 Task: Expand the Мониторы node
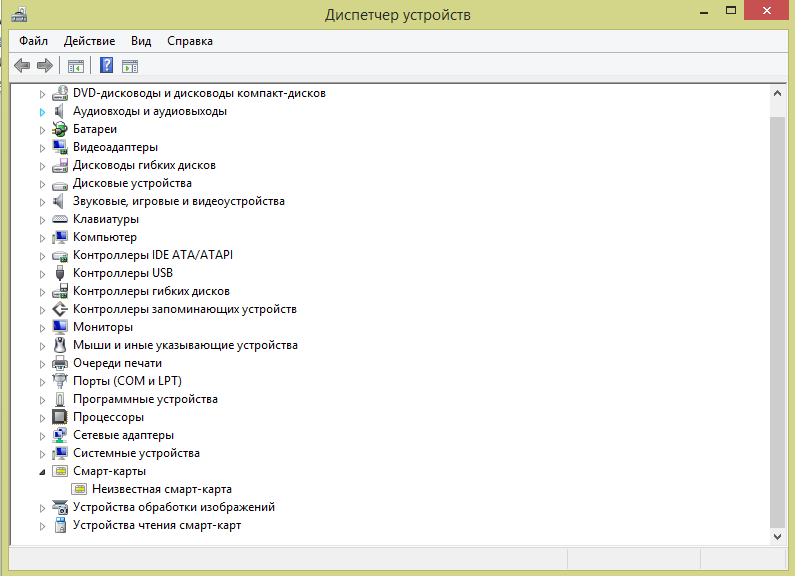pos(42,328)
